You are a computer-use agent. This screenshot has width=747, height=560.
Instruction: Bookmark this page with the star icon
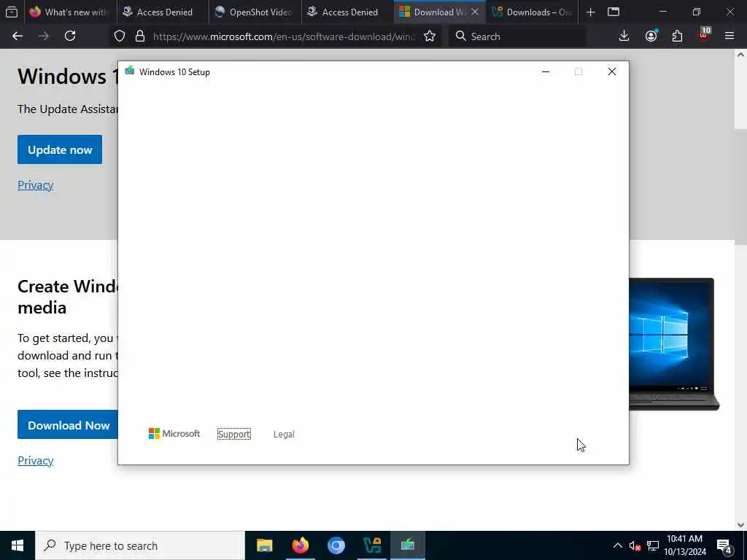coord(430,36)
